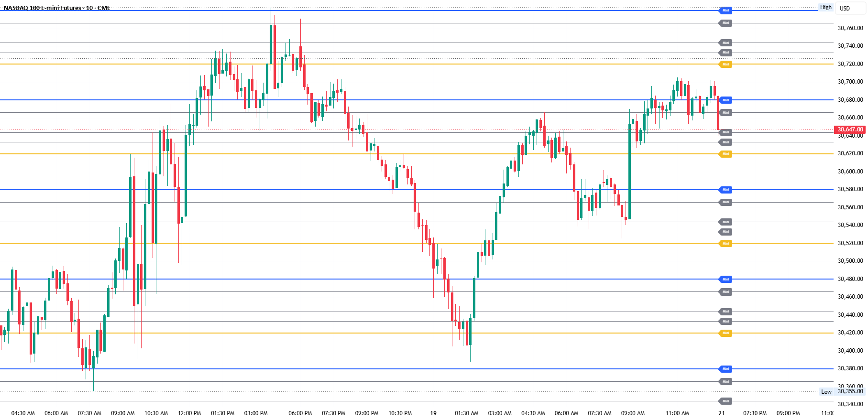The image size is (868, 420).
Task: Open the USD currency selector
Action: 850,8
